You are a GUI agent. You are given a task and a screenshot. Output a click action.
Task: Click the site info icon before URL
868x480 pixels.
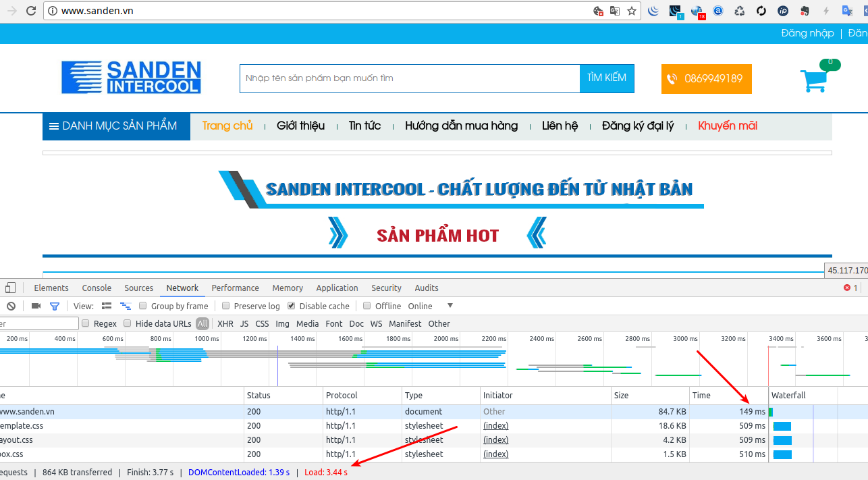[52, 11]
